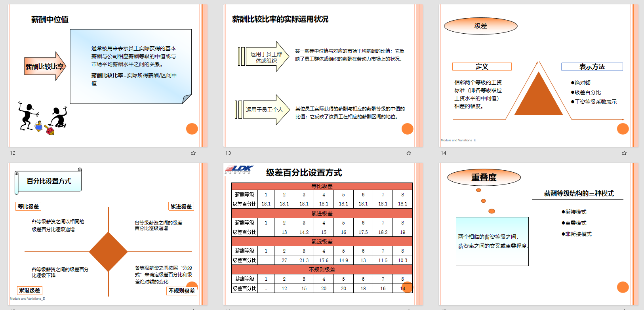Click slide number 14 label
This screenshot has width=644, height=310.
click(x=444, y=153)
